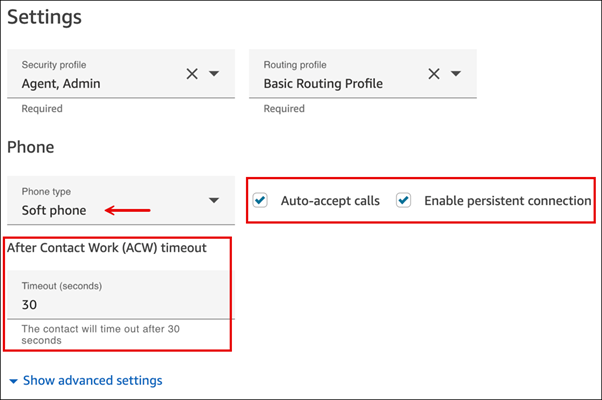Expand the triangle beside Show advanced settings
Screen dimensions: 602x400
point(13,381)
